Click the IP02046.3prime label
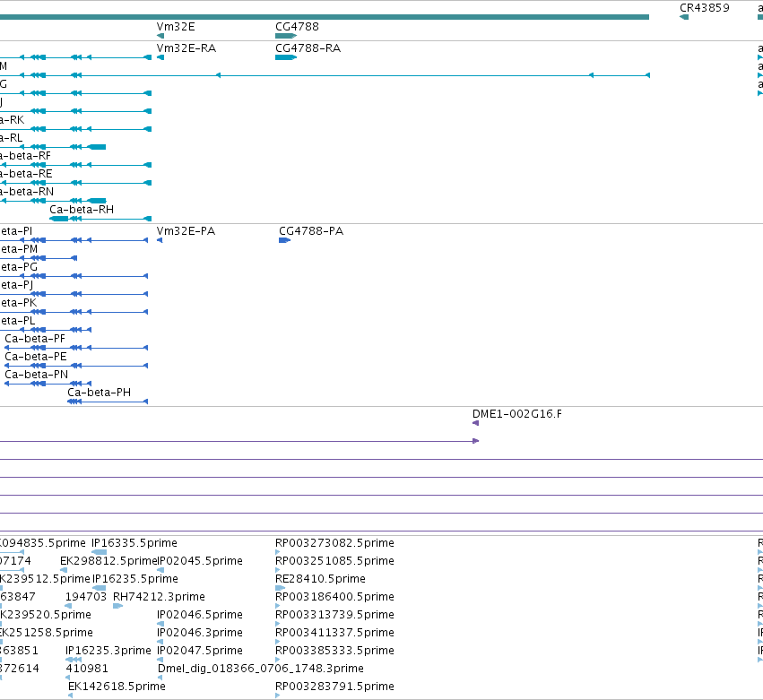This screenshot has width=763, height=700. click(x=200, y=633)
